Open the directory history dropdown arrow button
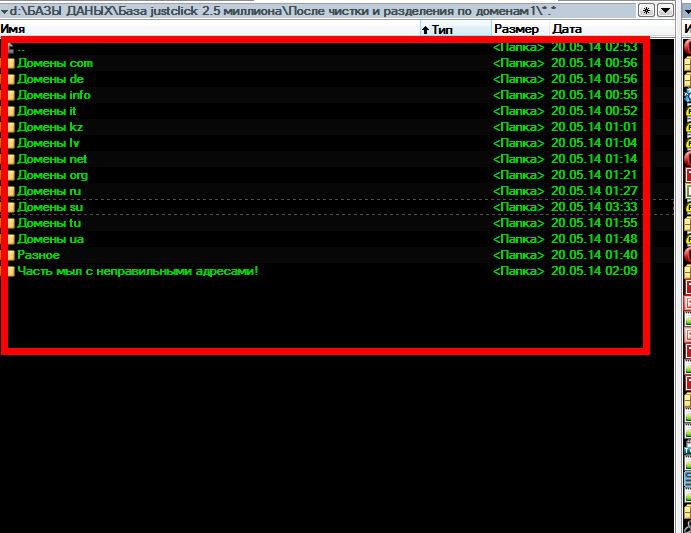The width and height of the screenshot is (691, 533). [665, 10]
